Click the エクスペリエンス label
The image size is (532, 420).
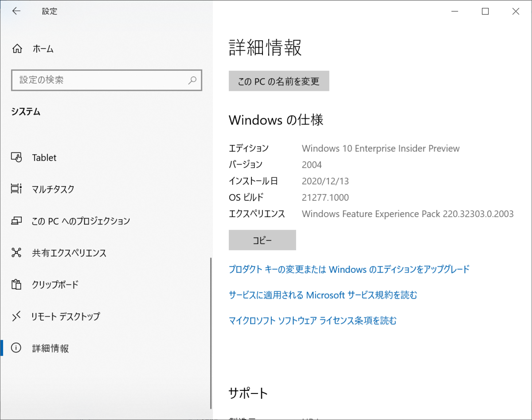[x=257, y=214]
